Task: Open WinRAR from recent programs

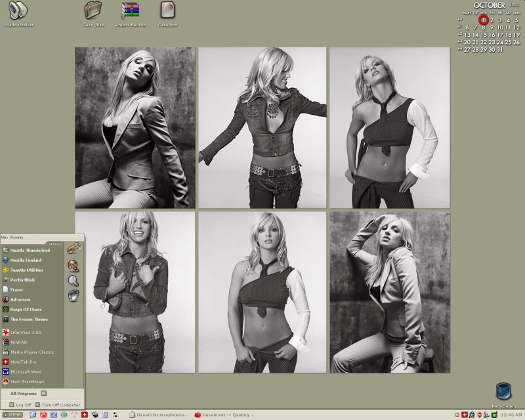Action: tap(20, 343)
